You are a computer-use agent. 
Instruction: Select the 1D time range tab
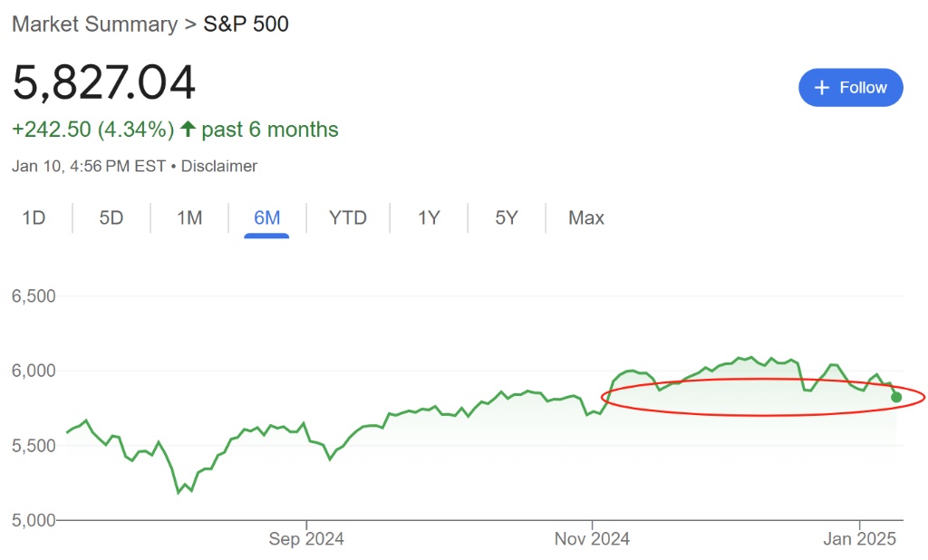pyautogui.click(x=34, y=218)
